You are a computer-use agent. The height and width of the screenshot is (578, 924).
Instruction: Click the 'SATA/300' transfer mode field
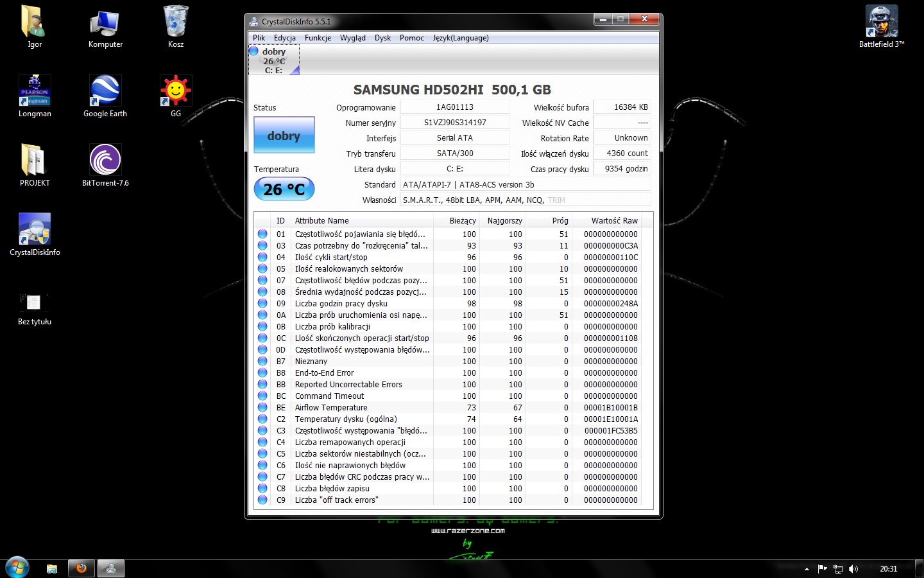coord(455,153)
